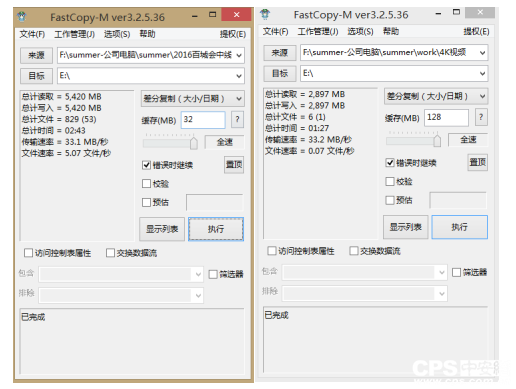Maximize the right FastCopy window
Viewport: 516px width, 389px height.
tap(456, 12)
